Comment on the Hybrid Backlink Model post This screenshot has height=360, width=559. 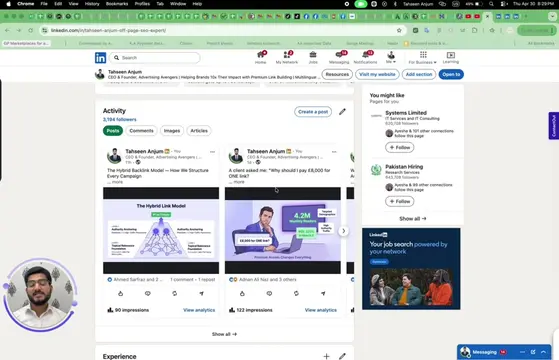(148, 293)
